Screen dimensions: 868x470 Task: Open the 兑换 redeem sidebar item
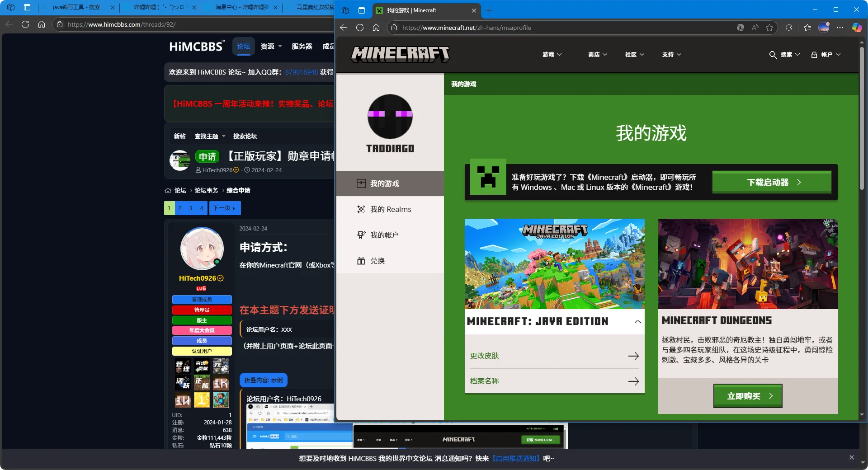[377, 260]
